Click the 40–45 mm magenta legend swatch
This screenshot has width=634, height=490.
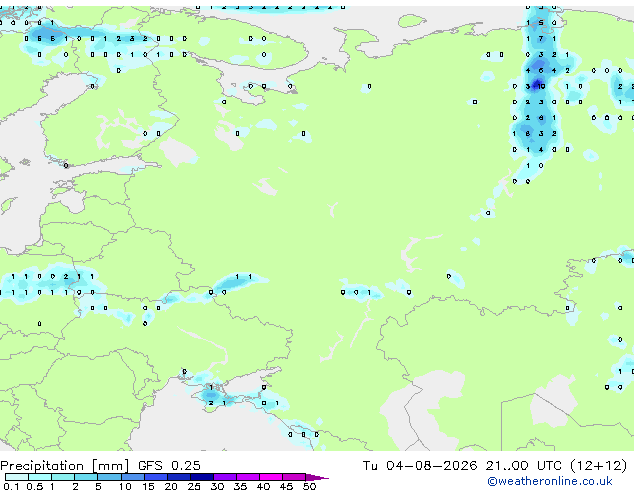pos(271,477)
